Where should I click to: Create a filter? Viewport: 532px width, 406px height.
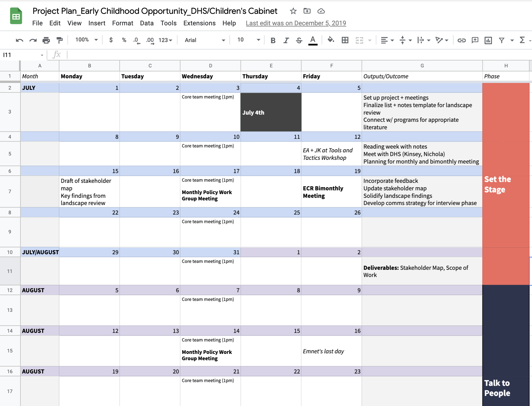click(502, 40)
